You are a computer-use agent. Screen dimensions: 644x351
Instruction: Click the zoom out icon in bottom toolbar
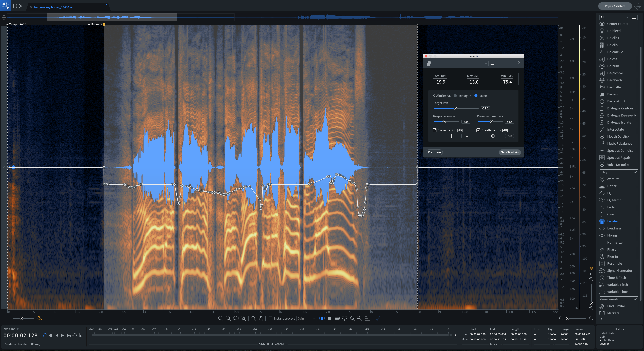point(228,318)
